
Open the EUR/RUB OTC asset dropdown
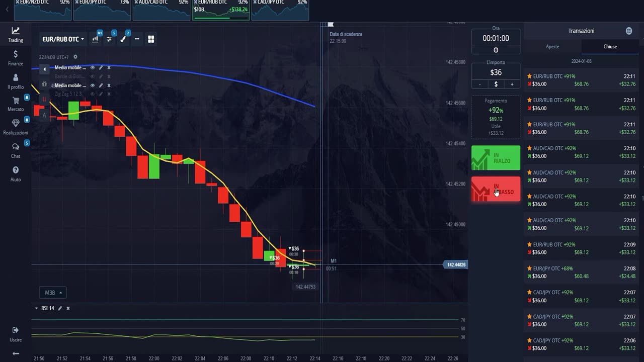tap(63, 39)
